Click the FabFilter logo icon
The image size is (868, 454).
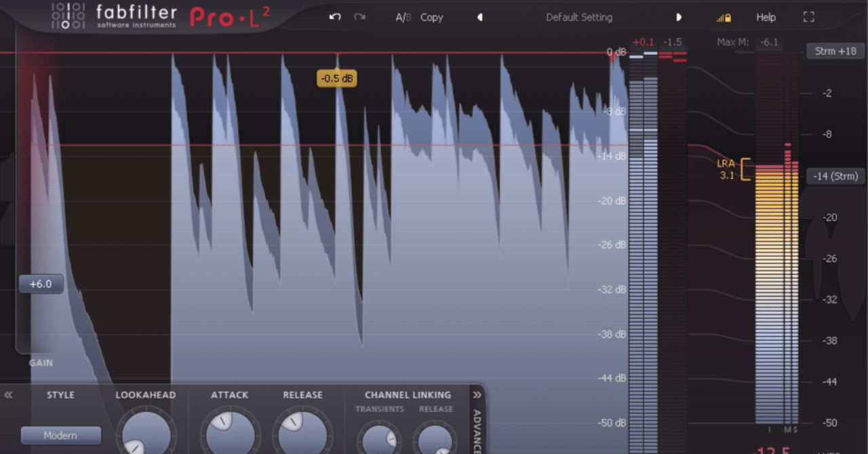point(68,16)
